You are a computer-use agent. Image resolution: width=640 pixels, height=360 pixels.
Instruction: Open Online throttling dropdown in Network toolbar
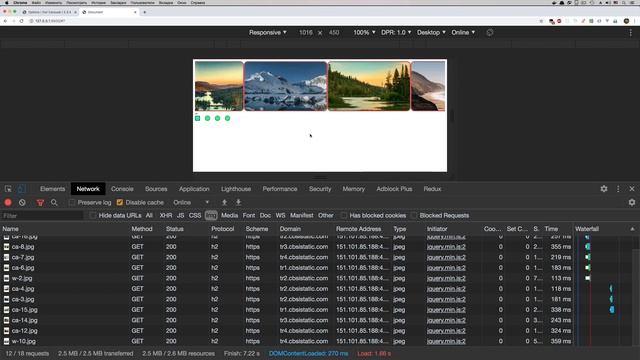[191, 202]
